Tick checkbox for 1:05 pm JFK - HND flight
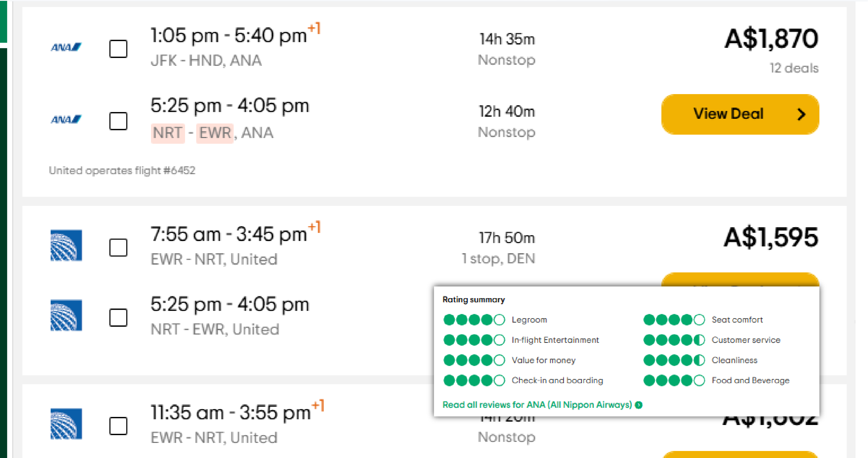 tap(118, 49)
